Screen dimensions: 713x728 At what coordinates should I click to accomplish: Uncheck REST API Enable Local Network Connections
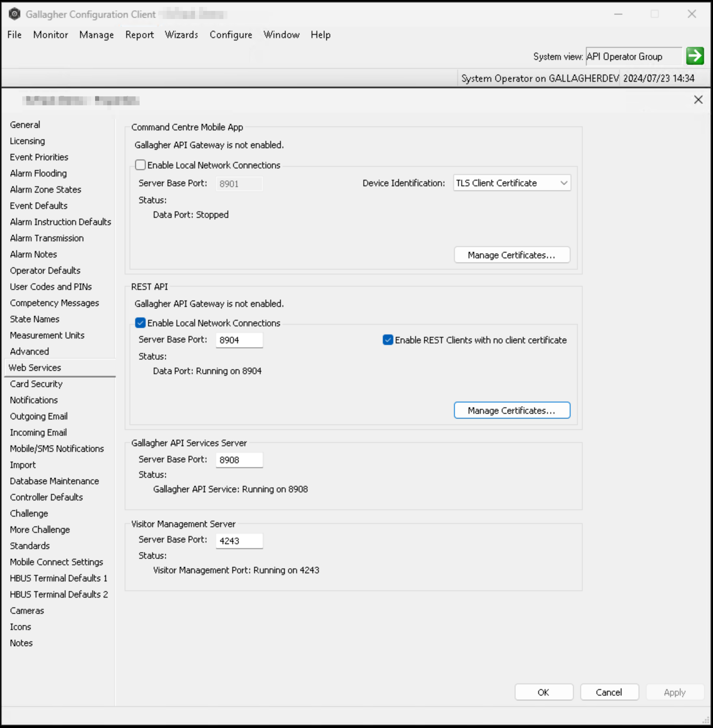click(140, 323)
